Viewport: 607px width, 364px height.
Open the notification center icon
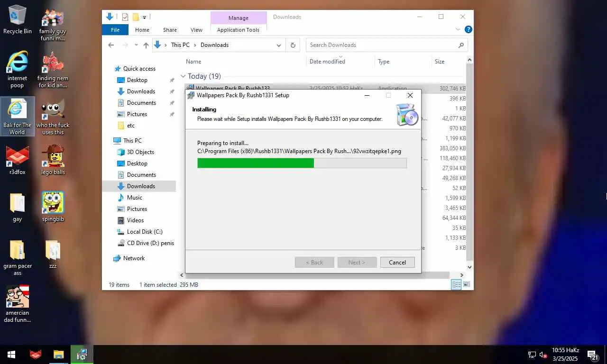593,355
